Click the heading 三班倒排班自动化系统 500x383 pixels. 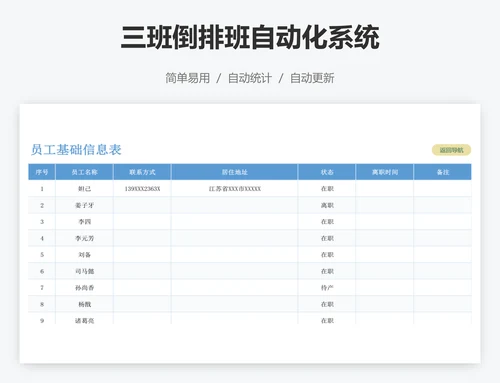[x=250, y=37]
